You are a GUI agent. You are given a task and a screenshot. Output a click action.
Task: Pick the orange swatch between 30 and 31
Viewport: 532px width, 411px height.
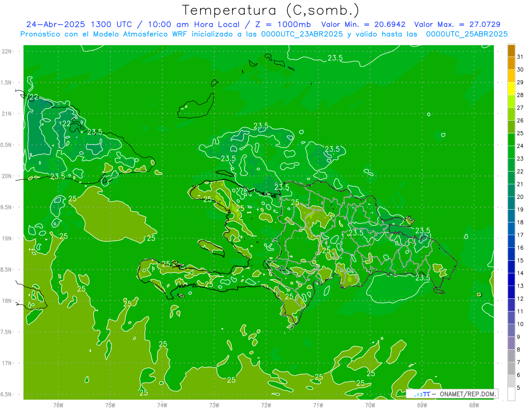click(511, 63)
